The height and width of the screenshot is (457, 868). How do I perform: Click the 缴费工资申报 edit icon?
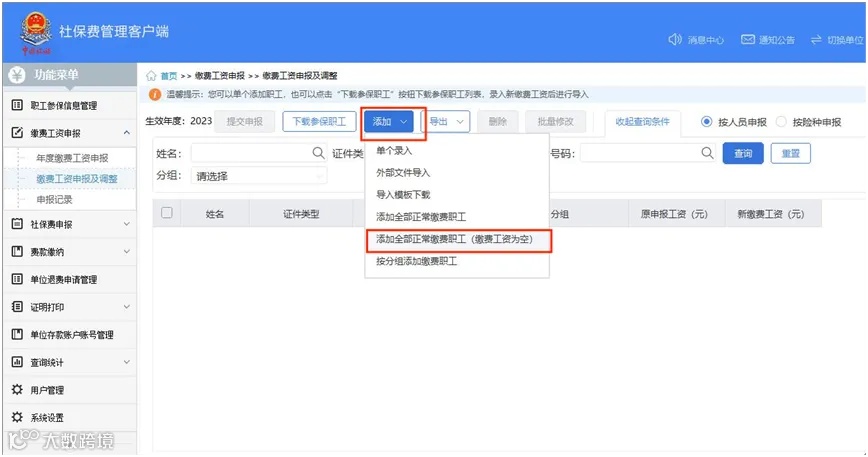pyautogui.click(x=17, y=133)
